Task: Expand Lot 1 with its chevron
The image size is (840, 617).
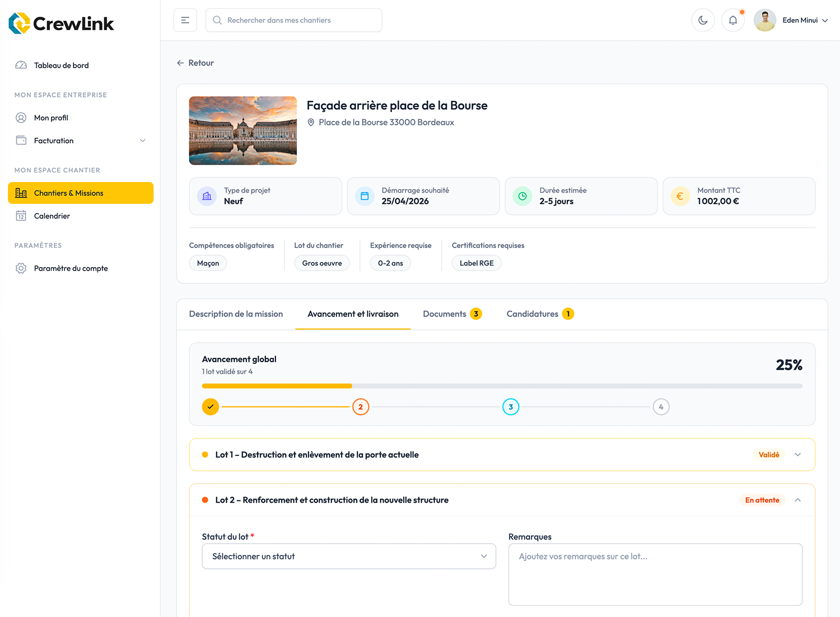Action: pyautogui.click(x=798, y=455)
